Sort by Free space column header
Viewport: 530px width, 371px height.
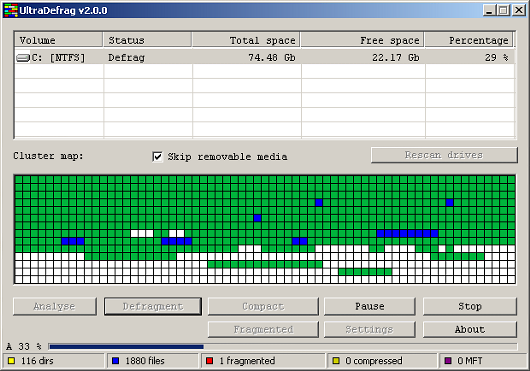point(362,40)
